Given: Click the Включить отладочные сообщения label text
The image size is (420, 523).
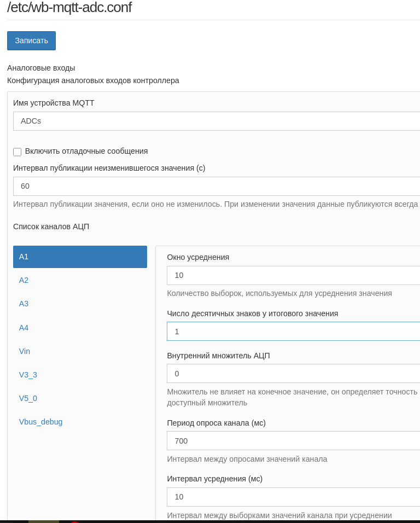Looking at the screenshot, I should [86, 151].
